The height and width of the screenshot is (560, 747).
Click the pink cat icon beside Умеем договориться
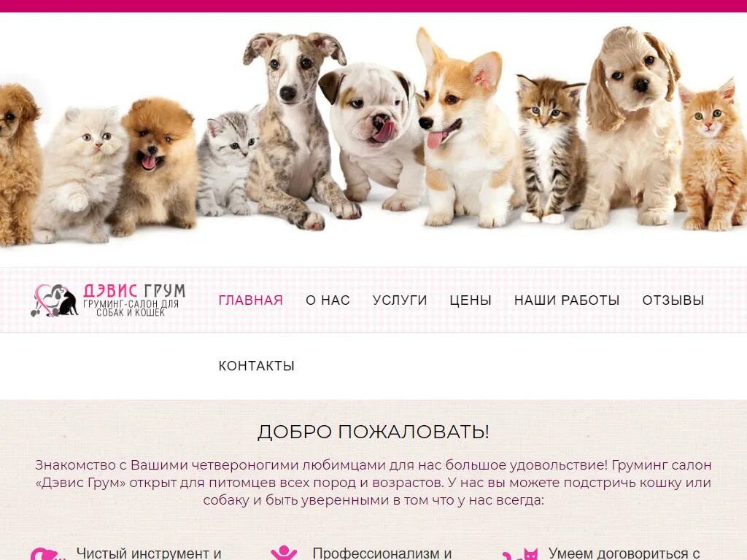click(x=520, y=554)
